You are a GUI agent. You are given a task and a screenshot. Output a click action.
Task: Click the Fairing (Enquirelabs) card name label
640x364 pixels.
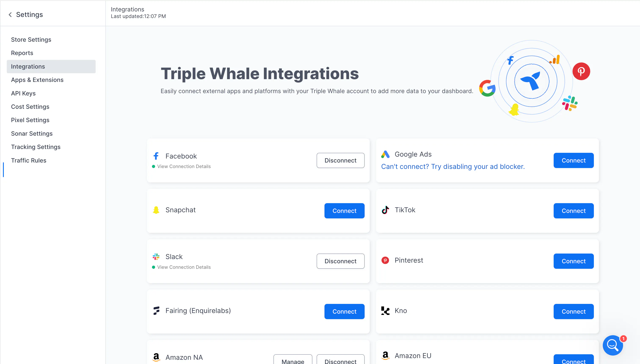coord(198,311)
